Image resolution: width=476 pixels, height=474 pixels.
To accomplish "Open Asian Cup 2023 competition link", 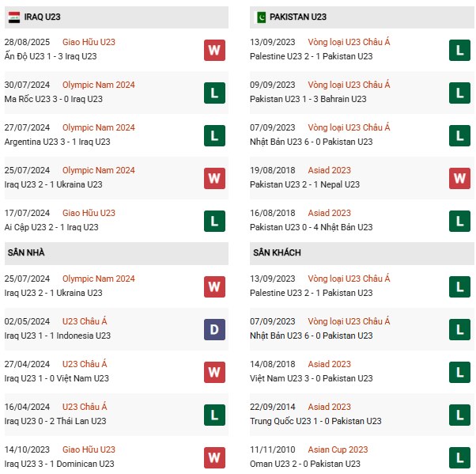I will [x=342, y=449].
